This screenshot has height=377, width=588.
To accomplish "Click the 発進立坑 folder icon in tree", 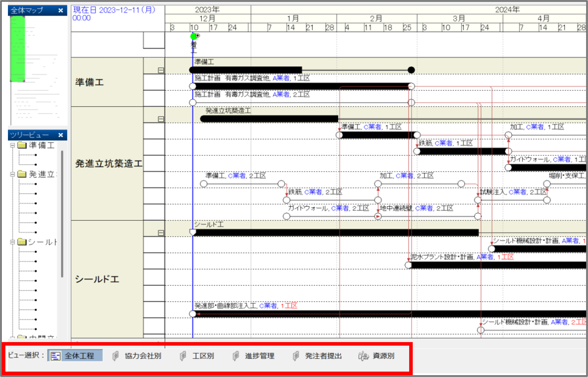I will tap(22, 174).
